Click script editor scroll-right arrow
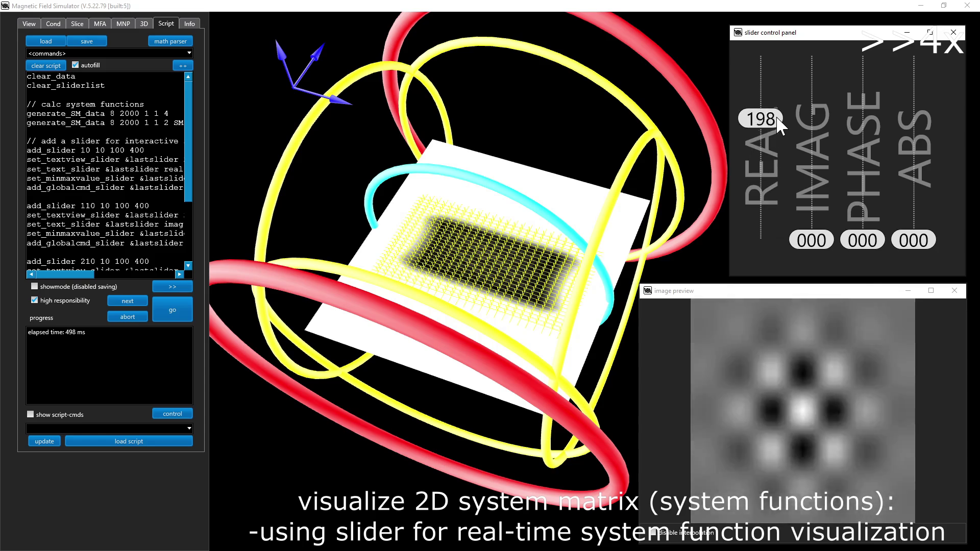The height and width of the screenshot is (551, 980). click(179, 274)
